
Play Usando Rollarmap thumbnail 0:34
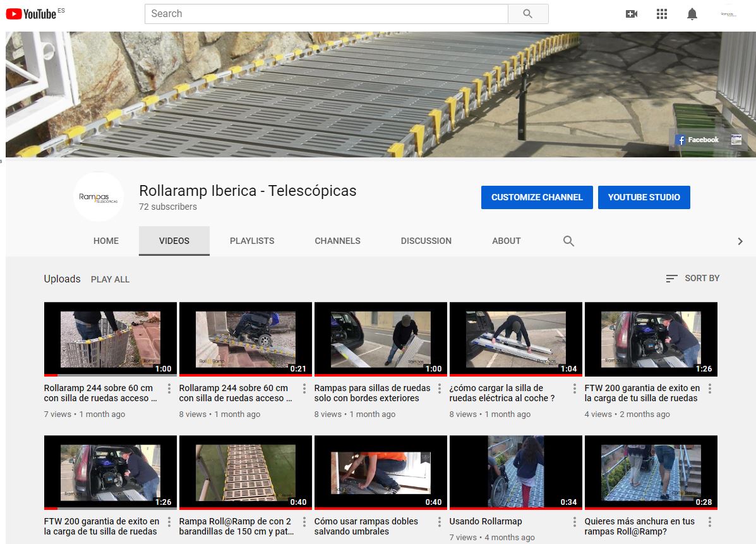point(516,473)
